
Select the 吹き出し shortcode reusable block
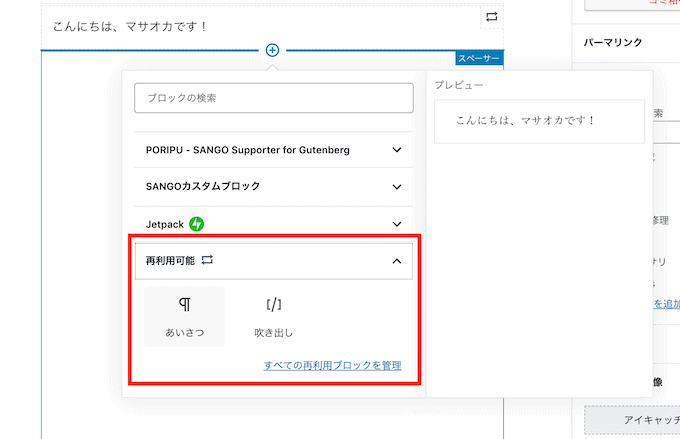click(274, 317)
